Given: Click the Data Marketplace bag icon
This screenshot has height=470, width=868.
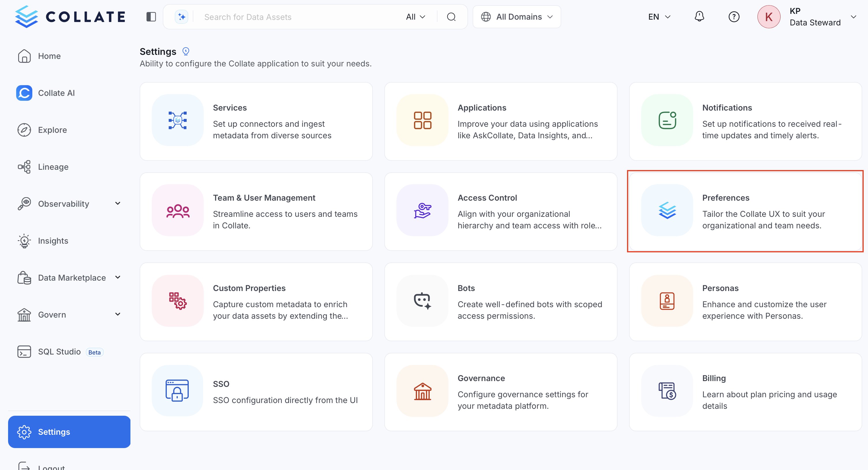Looking at the screenshot, I should [24, 278].
